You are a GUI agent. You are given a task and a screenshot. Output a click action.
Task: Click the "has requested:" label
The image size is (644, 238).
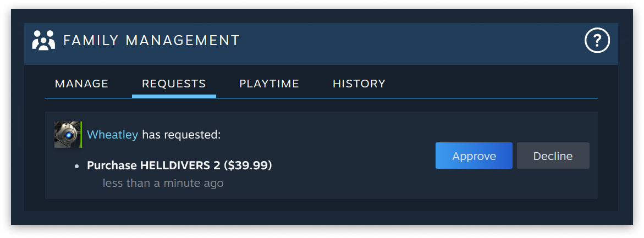(181, 135)
